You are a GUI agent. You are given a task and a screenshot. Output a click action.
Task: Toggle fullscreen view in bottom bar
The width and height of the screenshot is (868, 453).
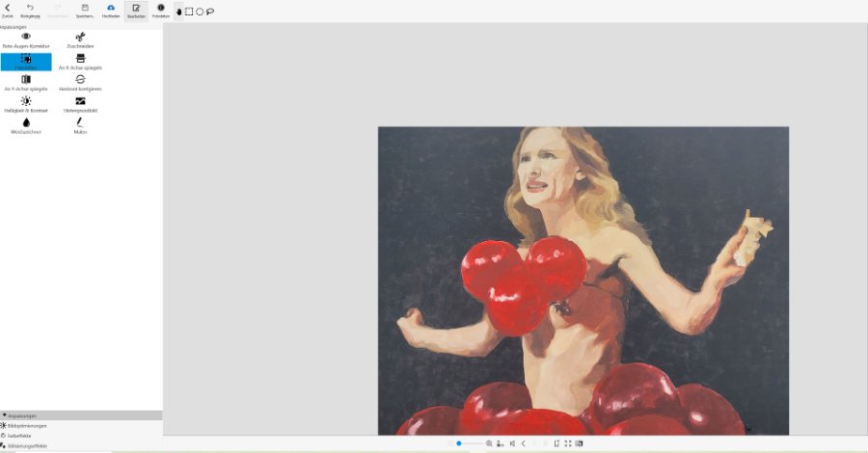568,443
